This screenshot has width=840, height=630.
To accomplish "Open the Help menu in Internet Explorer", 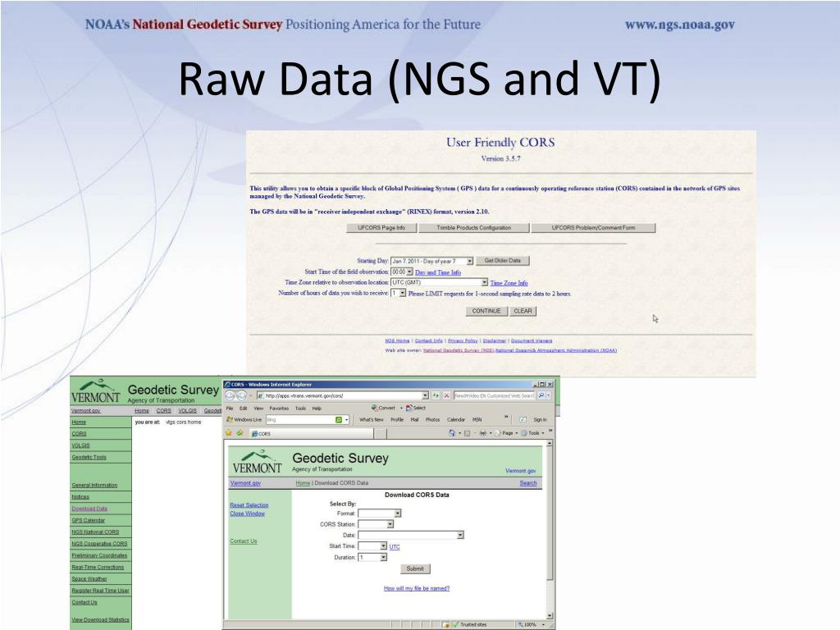I will [x=317, y=409].
